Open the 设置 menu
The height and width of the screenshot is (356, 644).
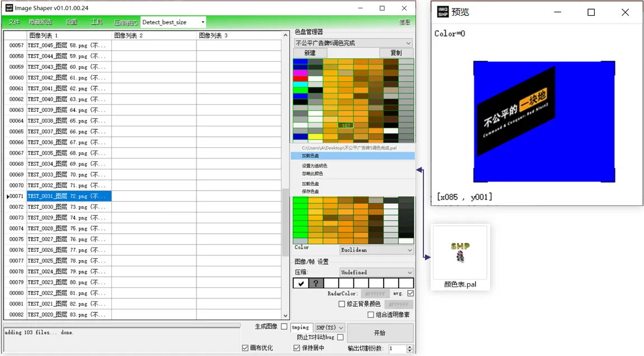point(72,22)
